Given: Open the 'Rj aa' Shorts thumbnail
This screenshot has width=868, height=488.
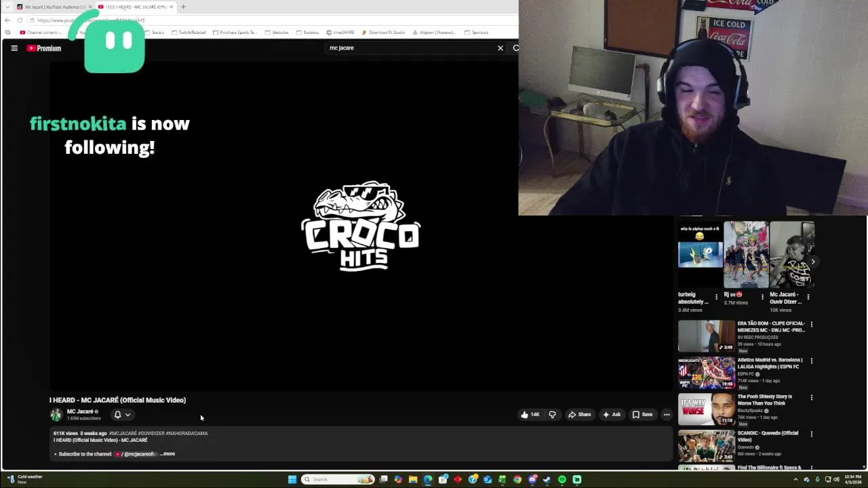Looking at the screenshot, I should pos(746,255).
